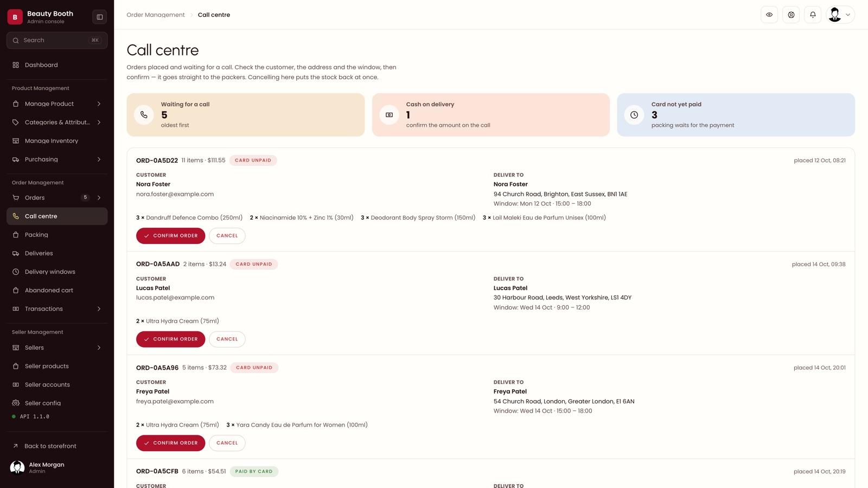Open Deliveries truck icon in sidebar
This screenshot has width=868, height=488.
pyautogui.click(x=16, y=253)
